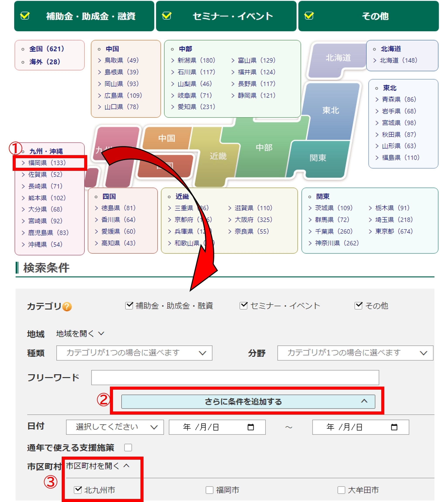Open the start date calendar picker icon

tap(251, 427)
